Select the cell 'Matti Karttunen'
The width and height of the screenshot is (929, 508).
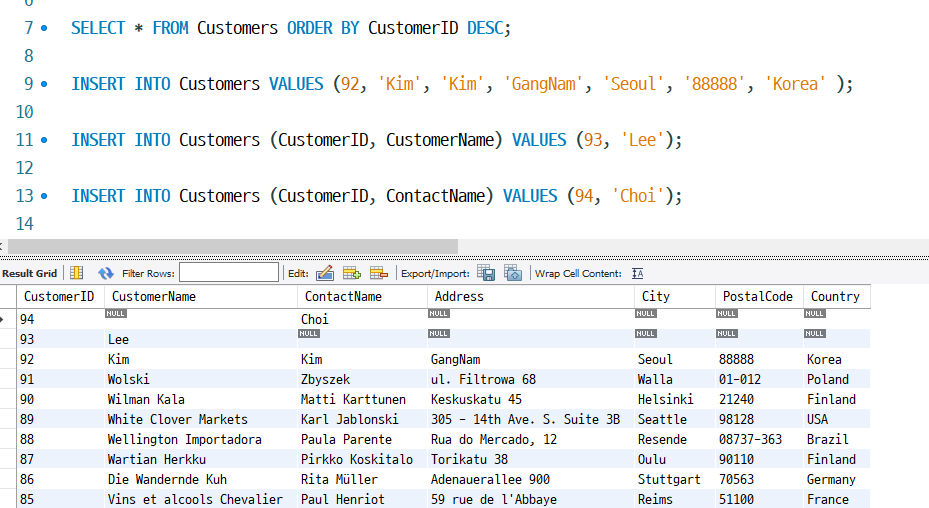coord(361,400)
